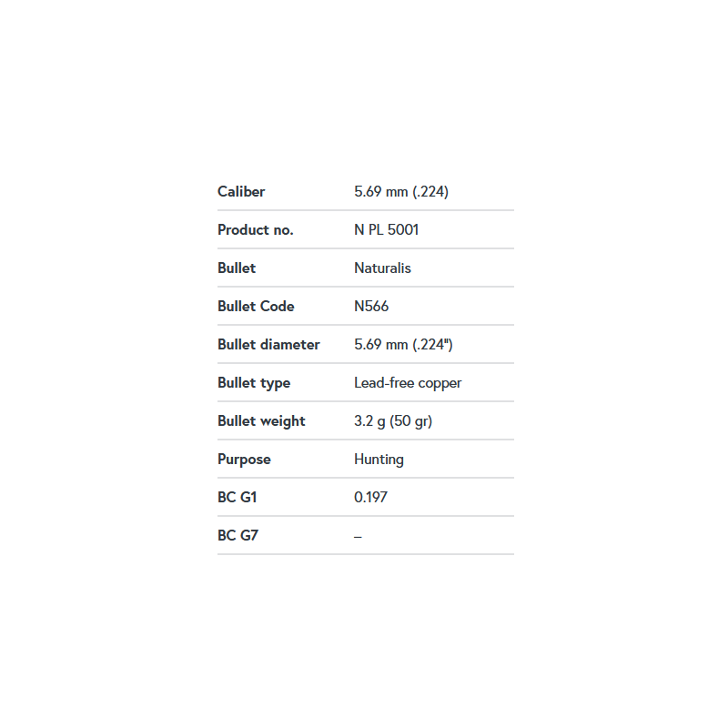The image size is (728, 728).
Task: Select the N PL 5001 product number
Action: (386, 230)
